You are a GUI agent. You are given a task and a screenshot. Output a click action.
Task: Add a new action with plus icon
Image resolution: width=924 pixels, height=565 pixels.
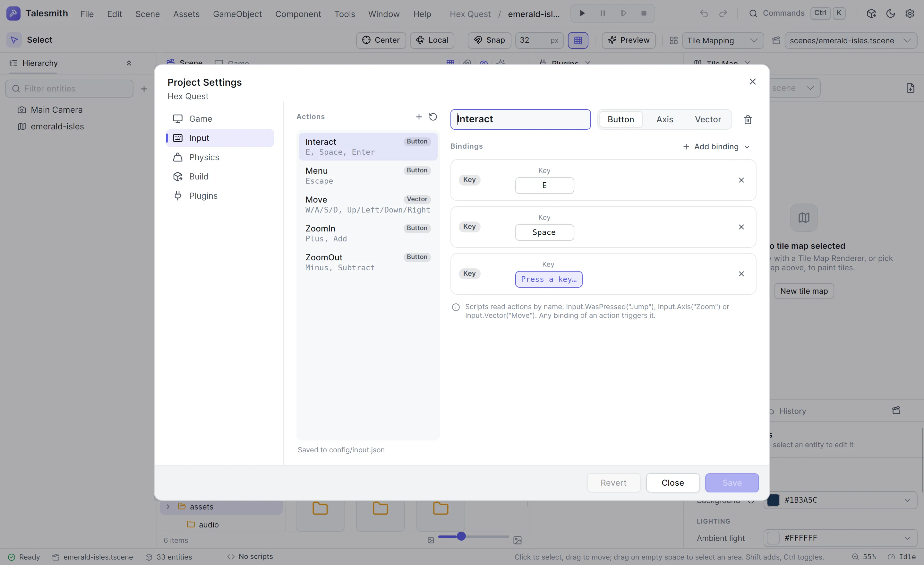(x=419, y=117)
